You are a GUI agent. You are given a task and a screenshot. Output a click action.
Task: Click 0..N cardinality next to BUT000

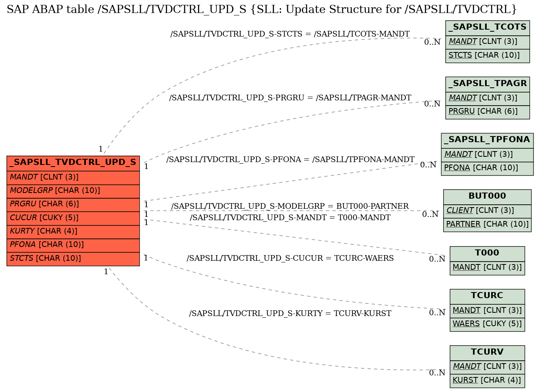click(x=430, y=214)
